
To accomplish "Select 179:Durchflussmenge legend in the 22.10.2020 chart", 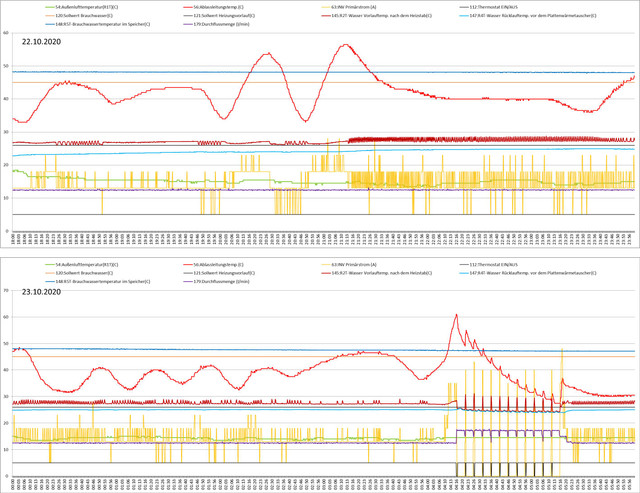I will pyautogui.click(x=216, y=24).
